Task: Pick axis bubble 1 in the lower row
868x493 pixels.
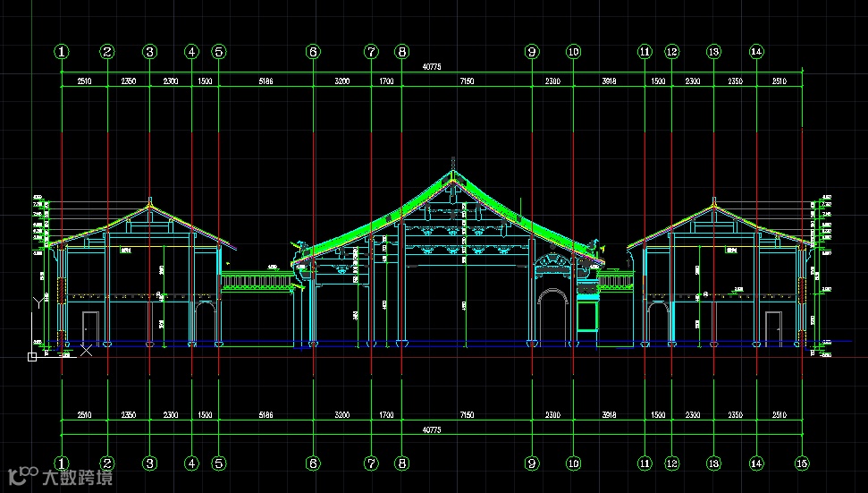Action: (62, 463)
